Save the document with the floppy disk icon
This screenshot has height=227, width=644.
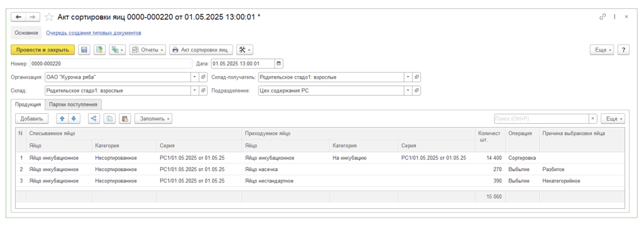[x=84, y=50]
